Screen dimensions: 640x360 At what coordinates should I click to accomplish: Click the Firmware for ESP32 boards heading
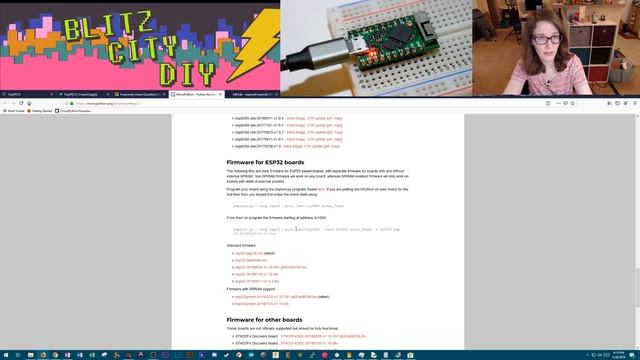coord(265,162)
